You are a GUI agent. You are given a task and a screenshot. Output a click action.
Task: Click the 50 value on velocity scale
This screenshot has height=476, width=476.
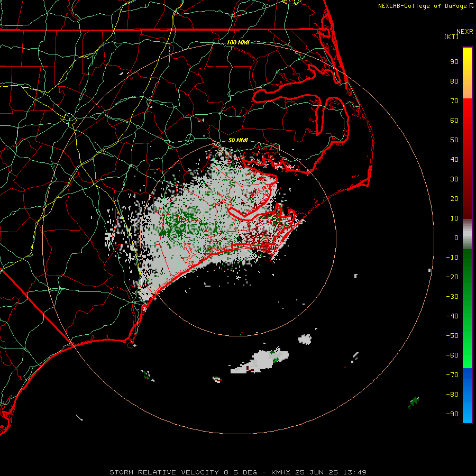(454, 140)
